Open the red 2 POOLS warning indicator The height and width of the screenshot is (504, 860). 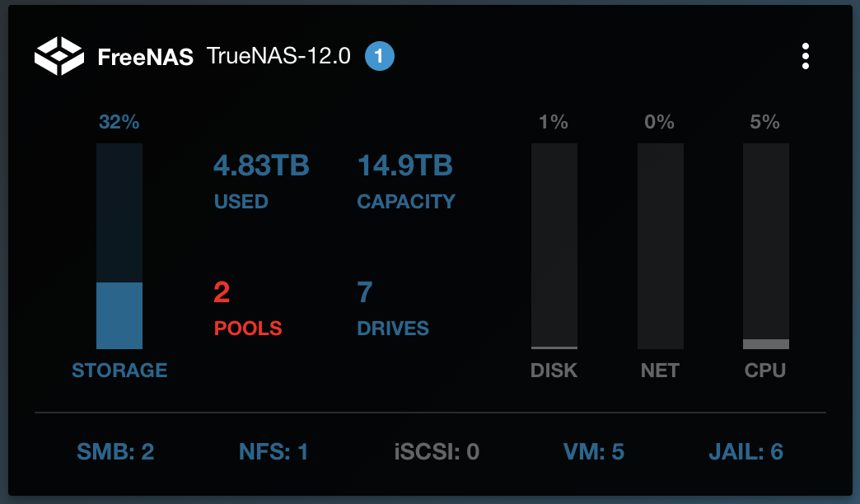[248, 309]
